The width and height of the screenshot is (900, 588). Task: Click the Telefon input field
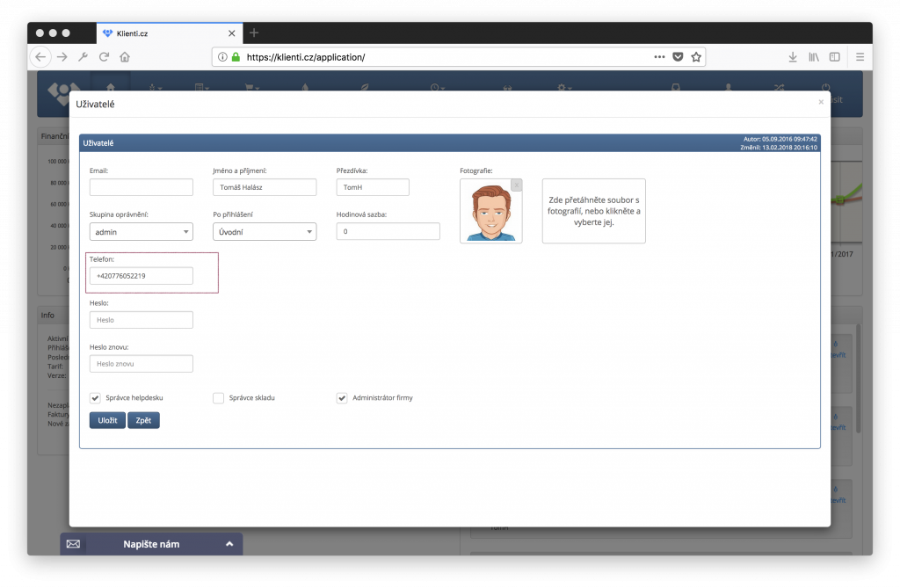coord(141,276)
